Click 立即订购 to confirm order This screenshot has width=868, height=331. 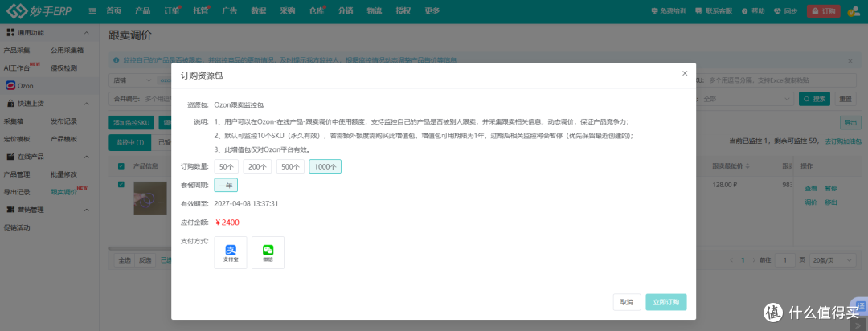(x=666, y=302)
